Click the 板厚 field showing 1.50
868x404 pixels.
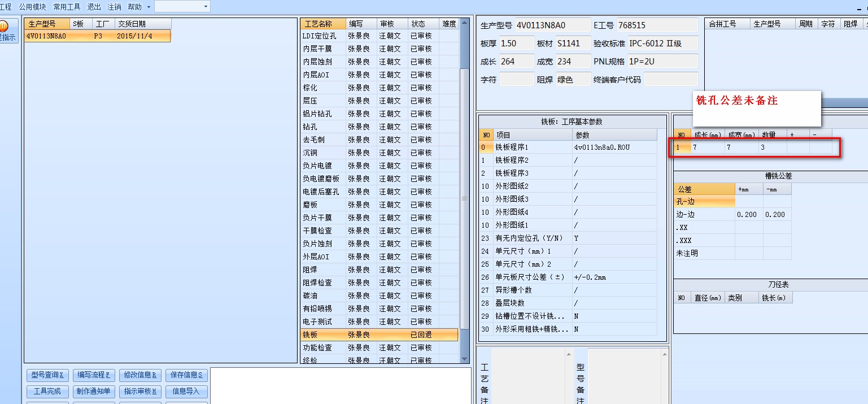[x=516, y=43]
